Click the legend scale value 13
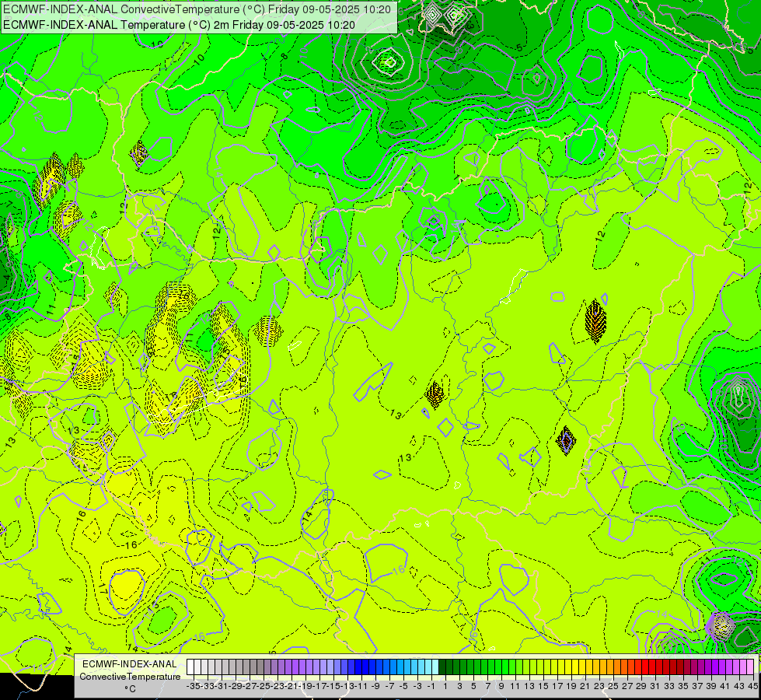This screenshot has height=700, width=761. (529, 686)
